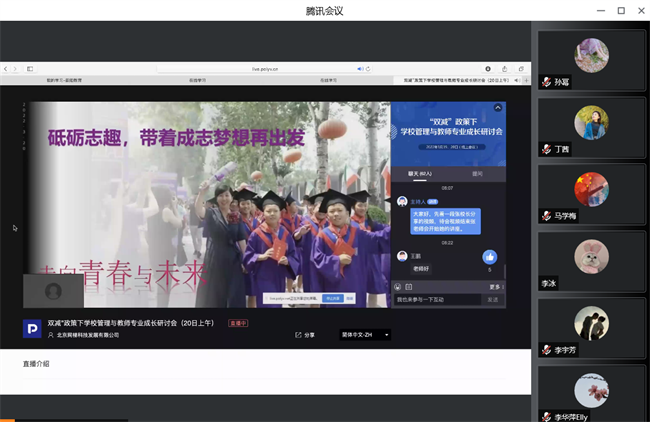650x422 pixels.
Task: Click the publisher company name link
Action: point(87,335)
